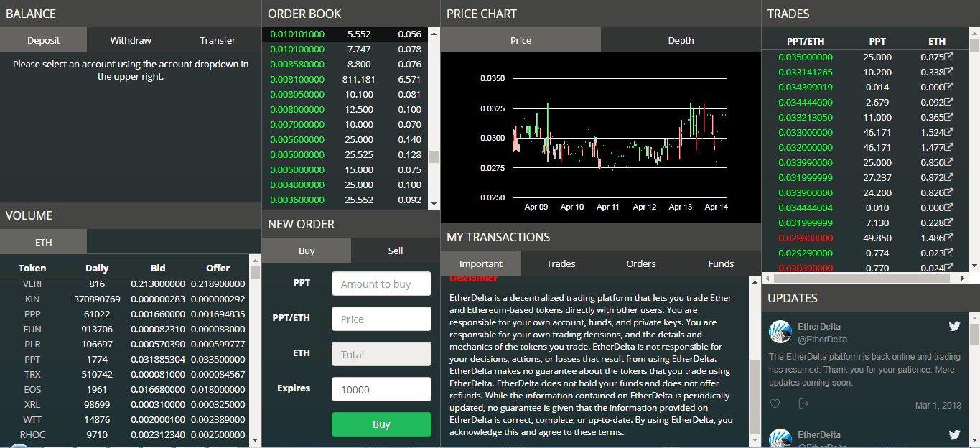
Task: Click the updates panel scrollbar thumb
Action: (974, 334)
